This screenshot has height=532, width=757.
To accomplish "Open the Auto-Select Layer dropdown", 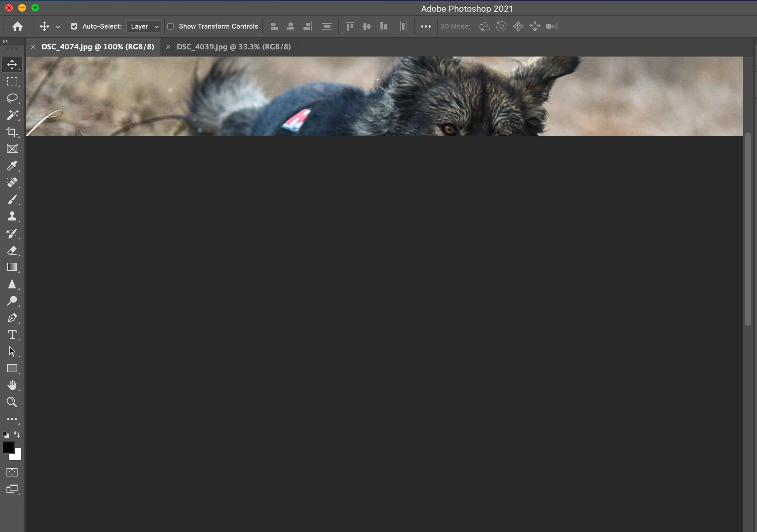I will click(144, 26).
